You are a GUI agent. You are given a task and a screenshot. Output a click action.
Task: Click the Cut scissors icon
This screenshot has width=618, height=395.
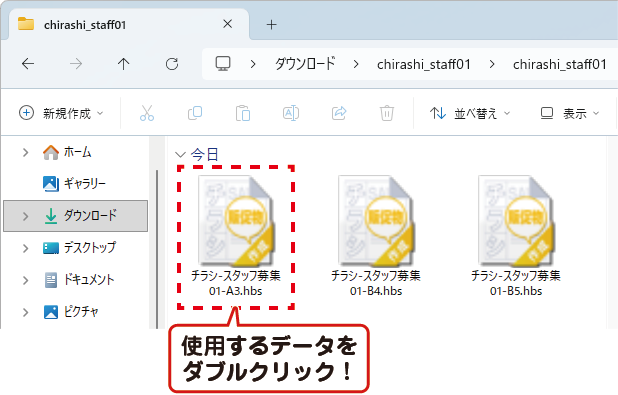coord(147,113)
